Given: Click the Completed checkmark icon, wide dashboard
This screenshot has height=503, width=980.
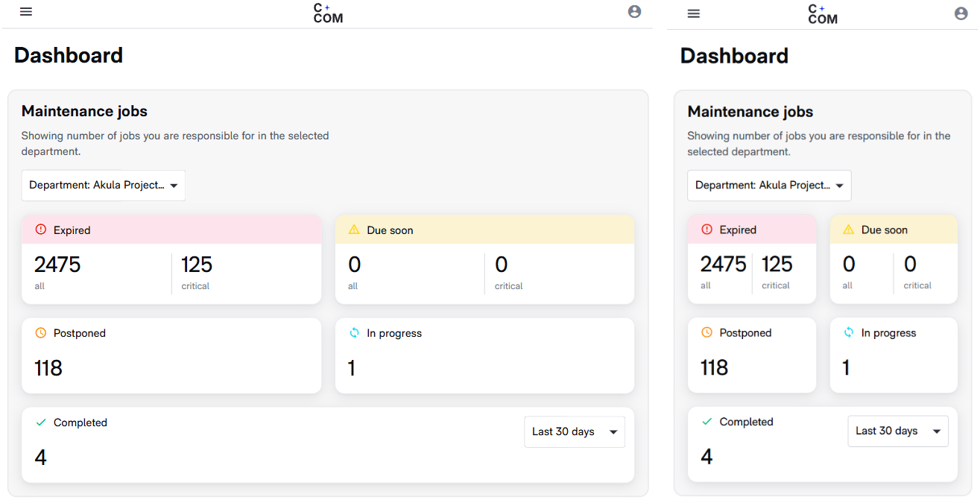Looking at the screenshot, I should tap(41, 423).
